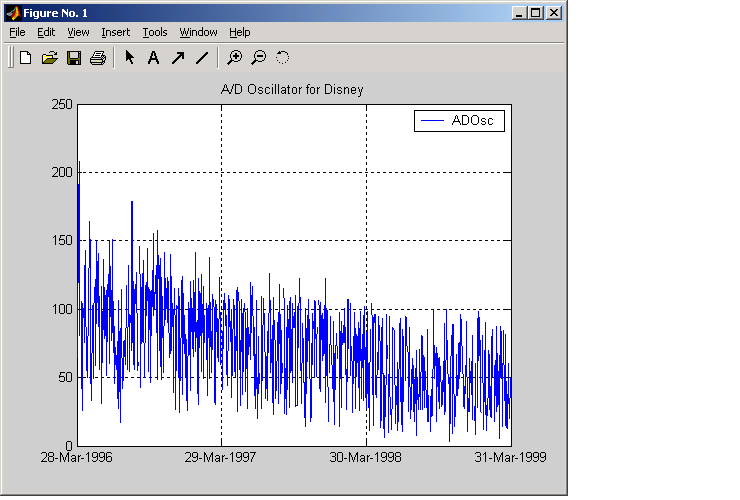Viewport: 740px width, 500px height.
Task: Select the Add Text 'A' tool
Action: click(153, 58)
